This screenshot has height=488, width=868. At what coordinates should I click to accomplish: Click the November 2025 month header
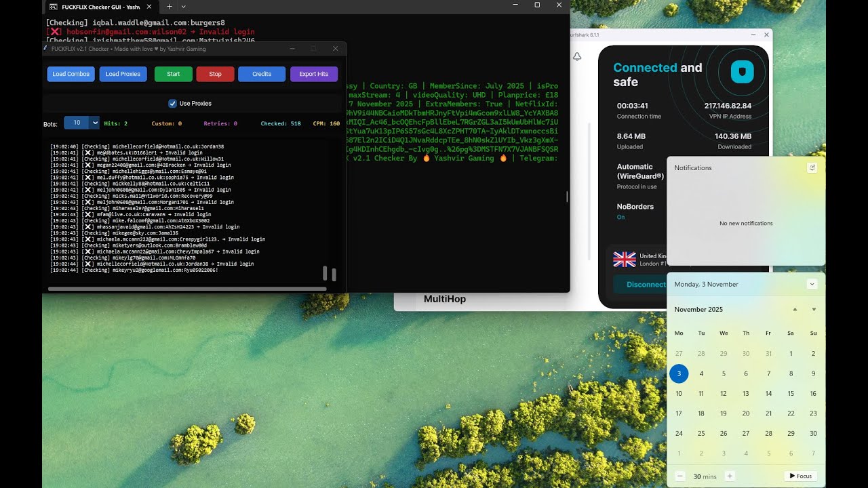coord(698,309)
